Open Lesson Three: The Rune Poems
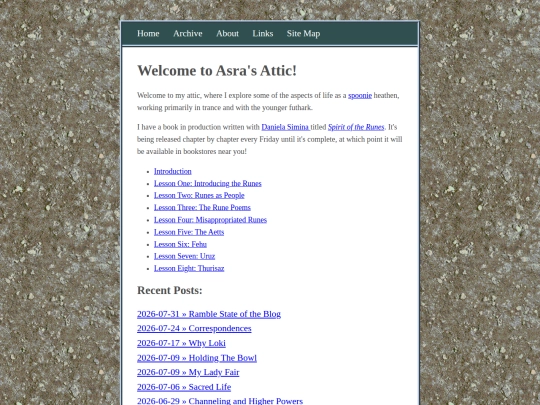Image resolution: width=540 pixels, height=405 pixels. tap(202, 207)
